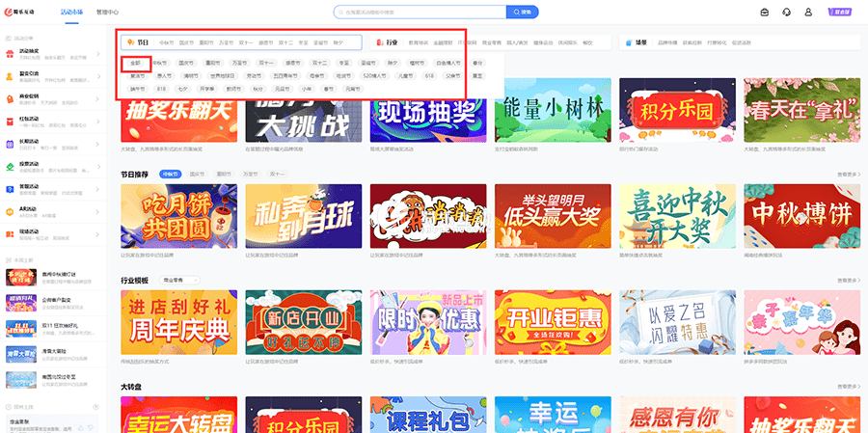Select the shopping bag 商业促销 sidebar icon
868x433 pixels.
(x=10, y=98)
